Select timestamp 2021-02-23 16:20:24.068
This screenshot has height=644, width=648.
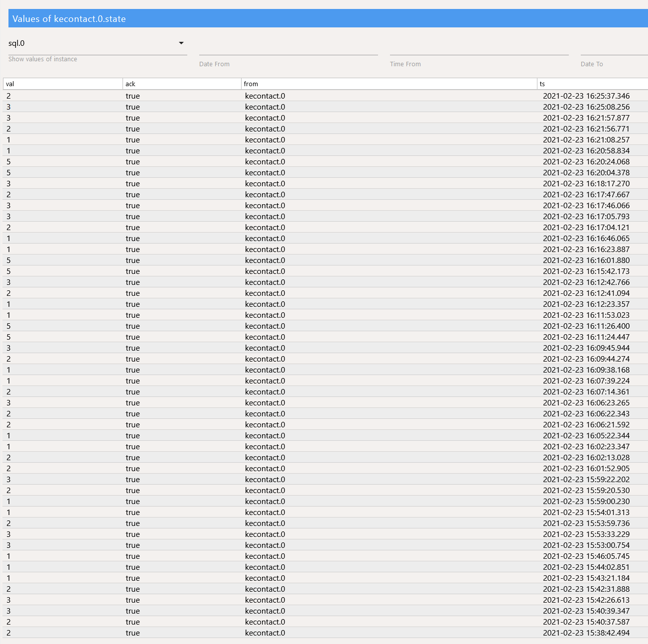586,162
